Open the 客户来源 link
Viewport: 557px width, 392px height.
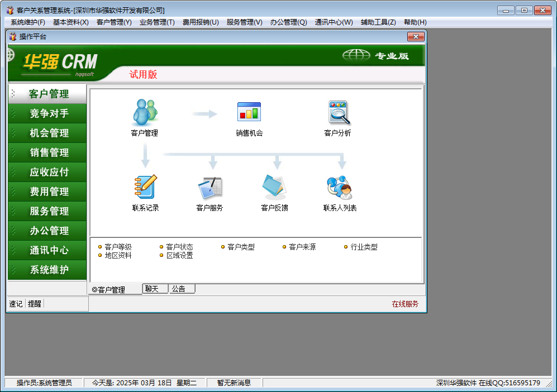[302, 247]
